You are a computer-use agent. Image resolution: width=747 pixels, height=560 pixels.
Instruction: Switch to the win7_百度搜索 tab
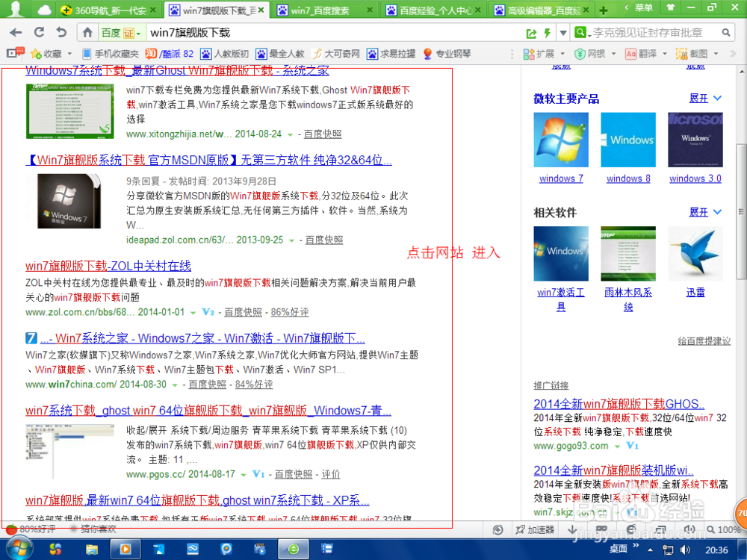(x=326, y=10)
